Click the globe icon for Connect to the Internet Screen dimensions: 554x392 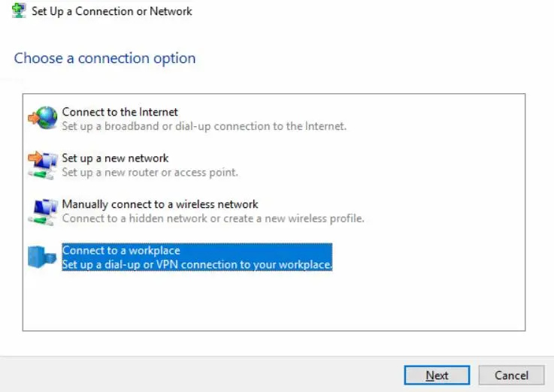[x=43, y=118]
